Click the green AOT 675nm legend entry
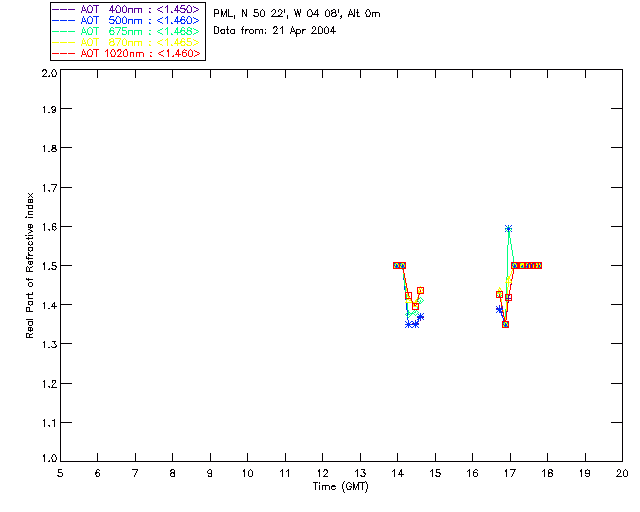This screenshot has height=512, width=640. 126,31
